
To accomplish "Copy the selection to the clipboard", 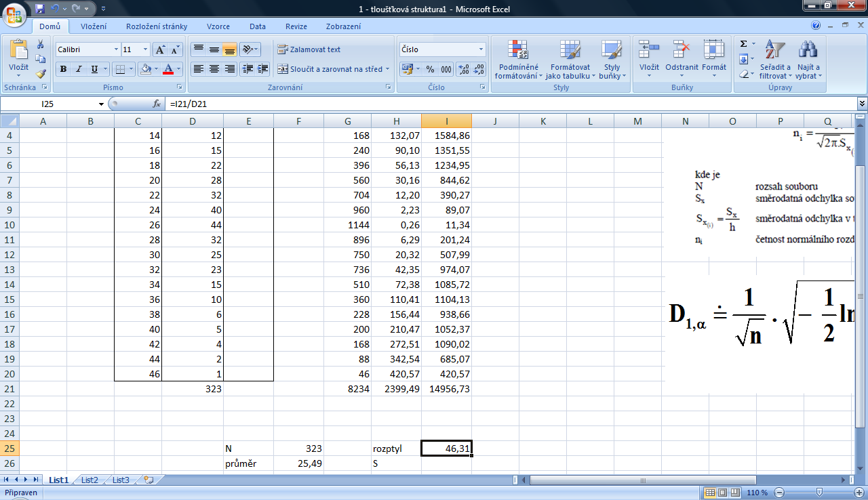I will (41, 59).
